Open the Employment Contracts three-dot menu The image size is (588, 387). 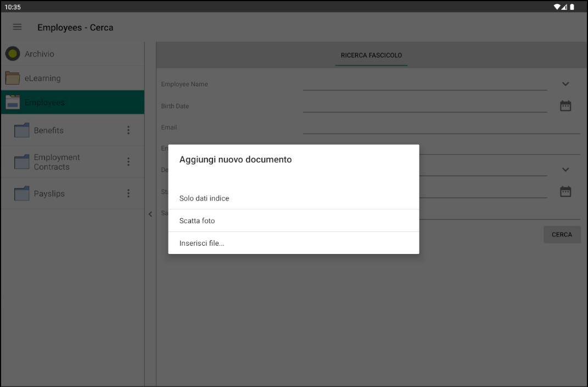point(128,162)
